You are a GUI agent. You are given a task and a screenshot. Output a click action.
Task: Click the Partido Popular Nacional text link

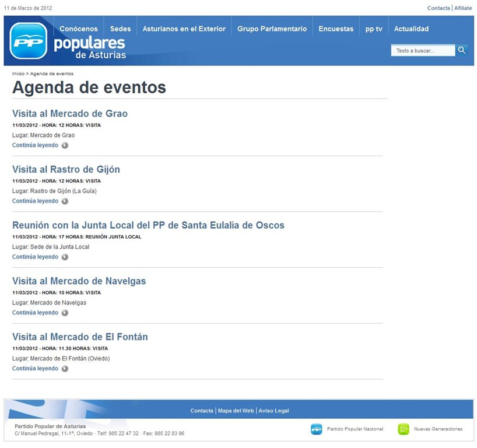(355, 429)
